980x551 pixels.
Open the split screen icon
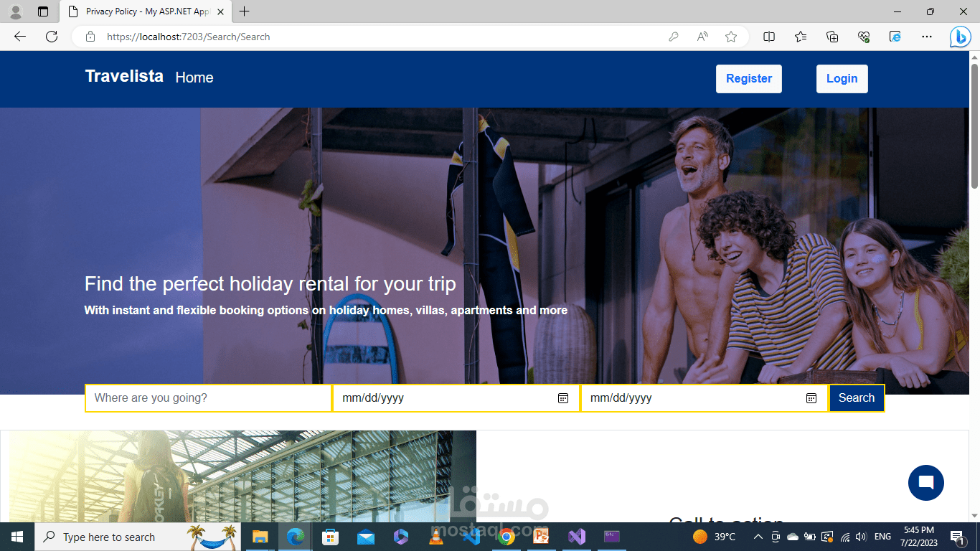(x=769, y=37)
